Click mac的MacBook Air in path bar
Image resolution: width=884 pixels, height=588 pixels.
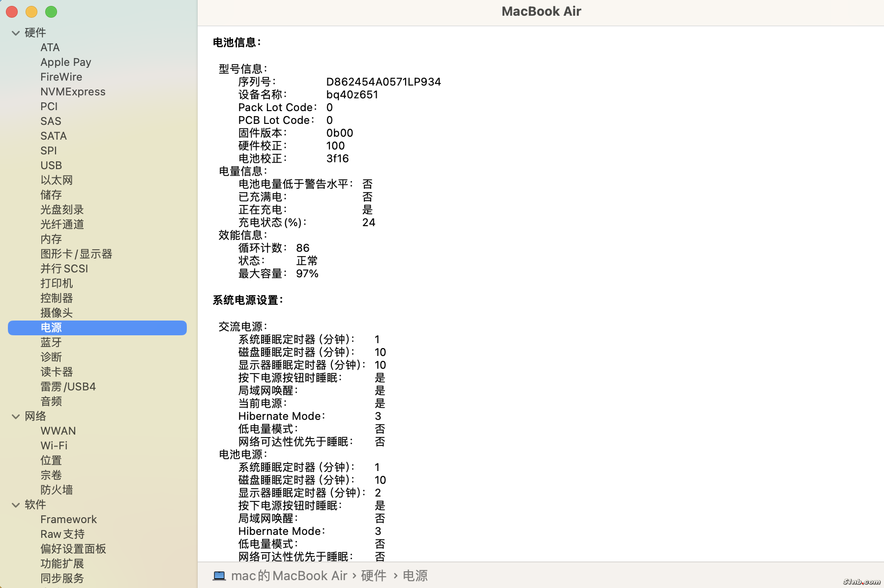tap(289, 576)
